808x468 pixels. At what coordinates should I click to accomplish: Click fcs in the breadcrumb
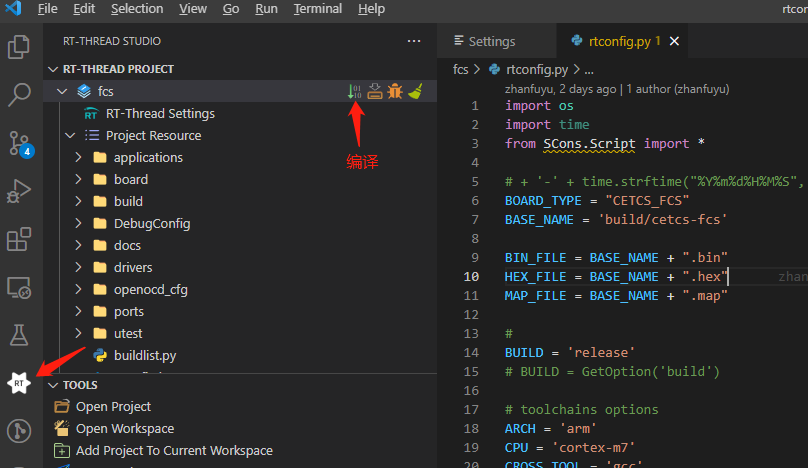[461, 69]
